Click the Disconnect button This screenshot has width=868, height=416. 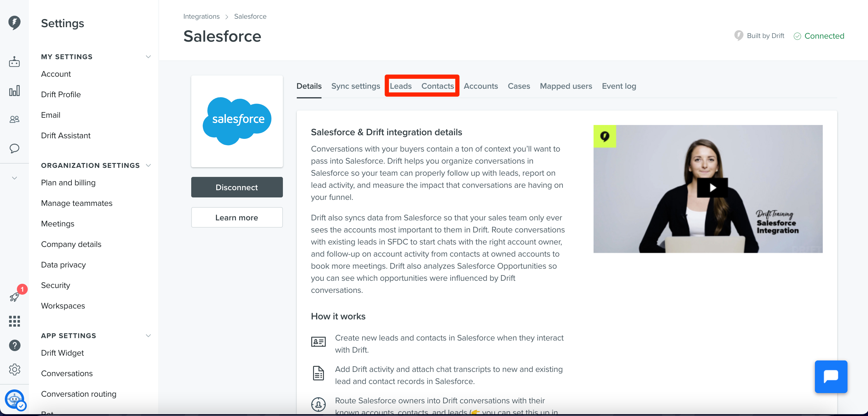coord(237,187)
